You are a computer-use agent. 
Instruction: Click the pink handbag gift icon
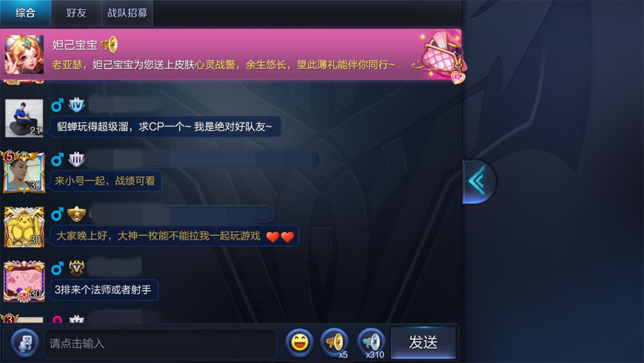click(440, 56)
